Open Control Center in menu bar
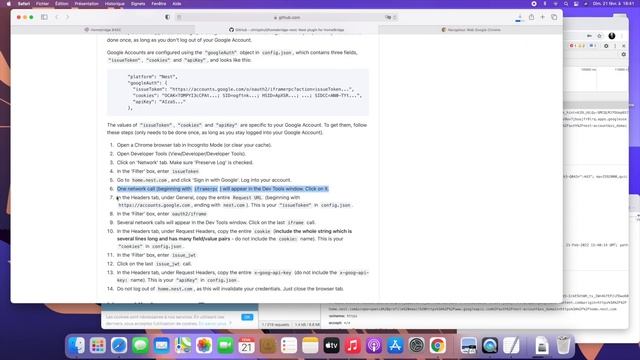The height and width of the screenshot is (360, 640). pos(576,4)
